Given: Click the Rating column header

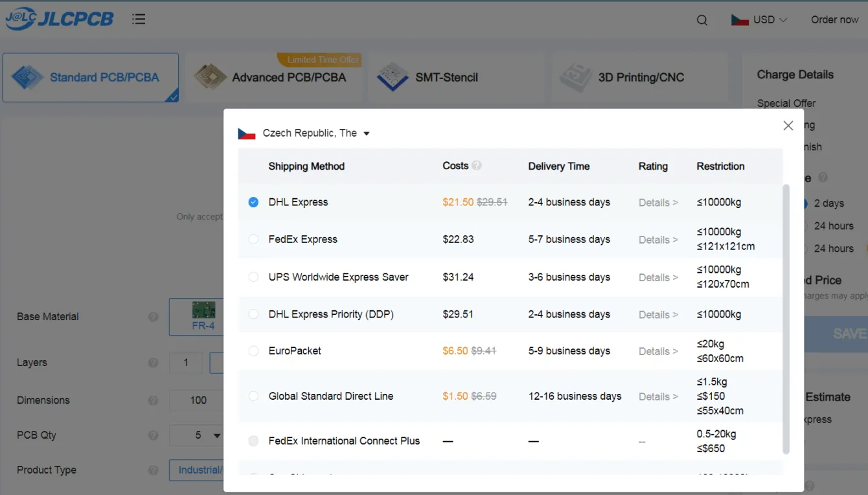Looking at the screenshot, I should (x=653, y=167).
